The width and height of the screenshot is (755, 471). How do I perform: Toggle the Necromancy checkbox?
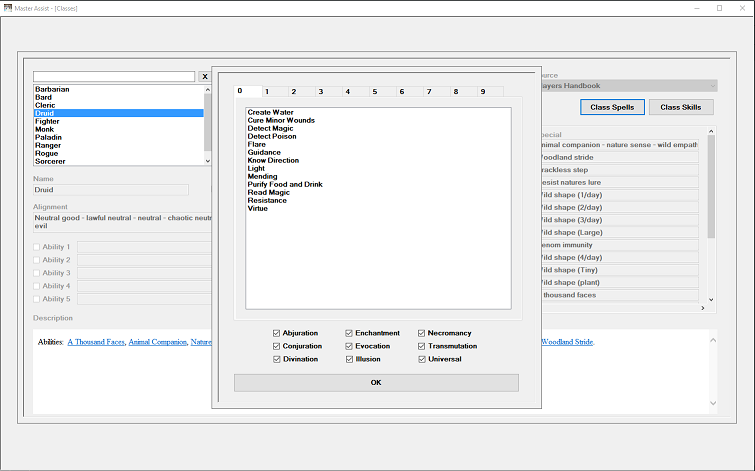tap(421, 333)
